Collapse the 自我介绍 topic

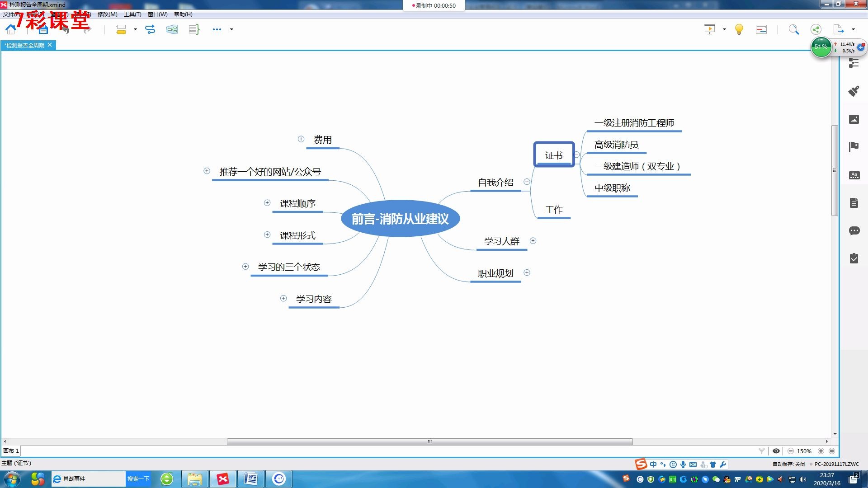tap(527, 182)
